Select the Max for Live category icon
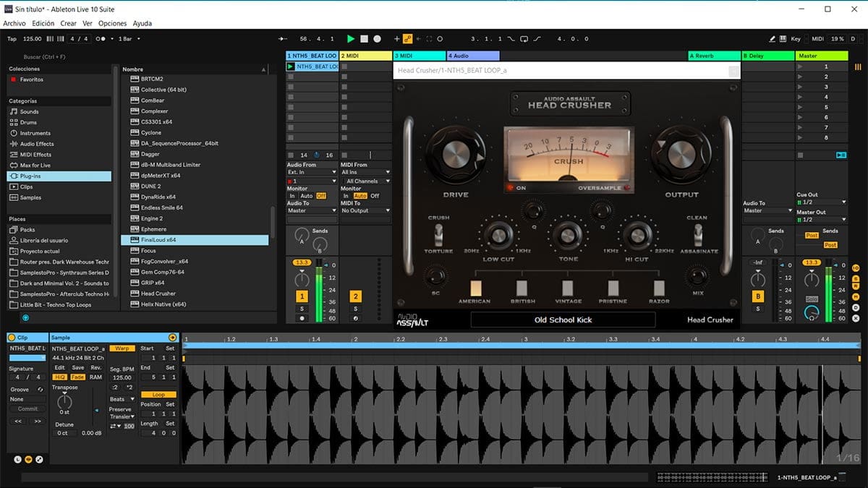The height and width of the screenshot is (488, 868). 14,166
